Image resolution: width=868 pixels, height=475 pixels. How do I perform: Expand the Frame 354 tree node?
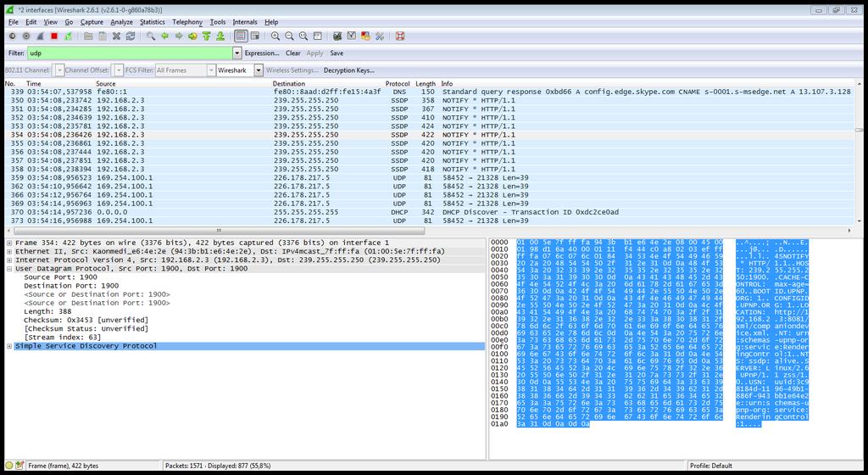point(9,243)
